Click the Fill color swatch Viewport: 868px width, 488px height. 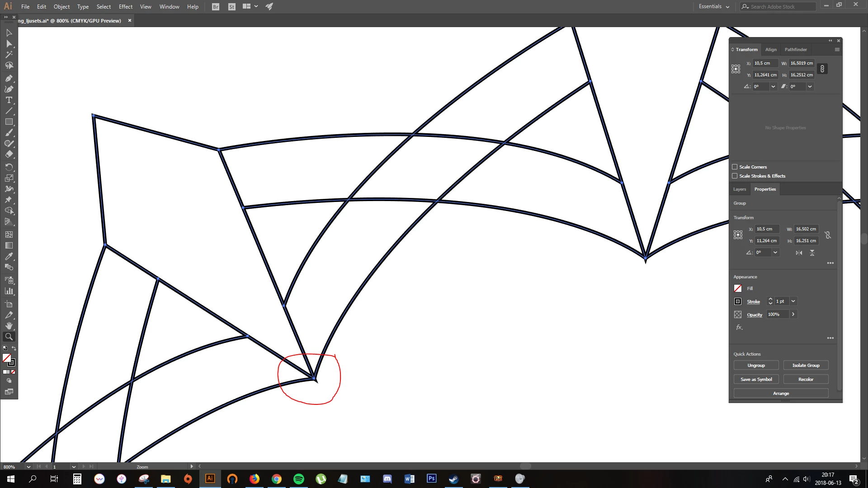point(738,288)
